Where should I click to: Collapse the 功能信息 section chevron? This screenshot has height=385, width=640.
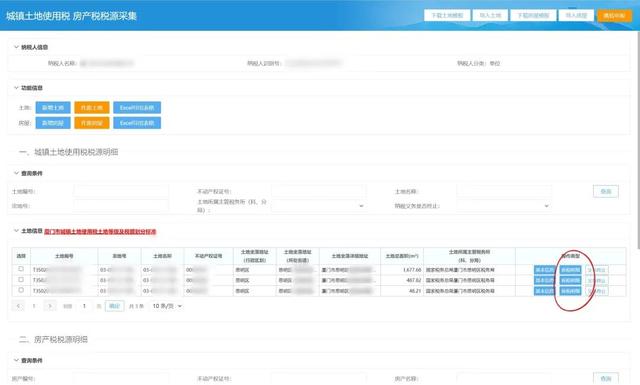[16, 88]
